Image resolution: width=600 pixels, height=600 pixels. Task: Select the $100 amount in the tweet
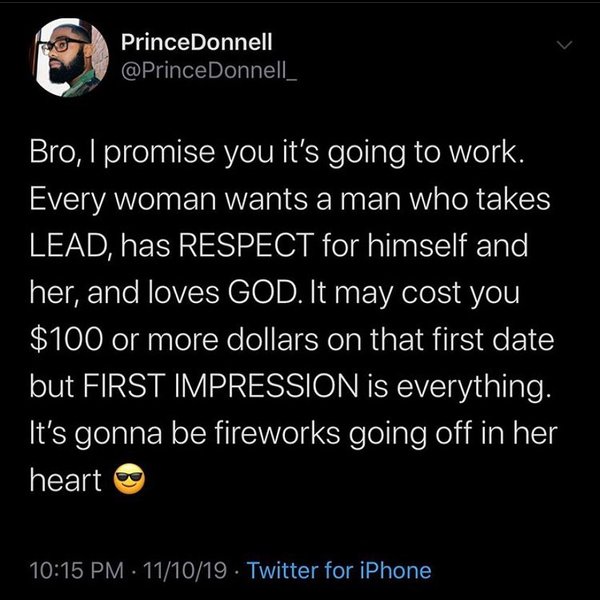66,339
